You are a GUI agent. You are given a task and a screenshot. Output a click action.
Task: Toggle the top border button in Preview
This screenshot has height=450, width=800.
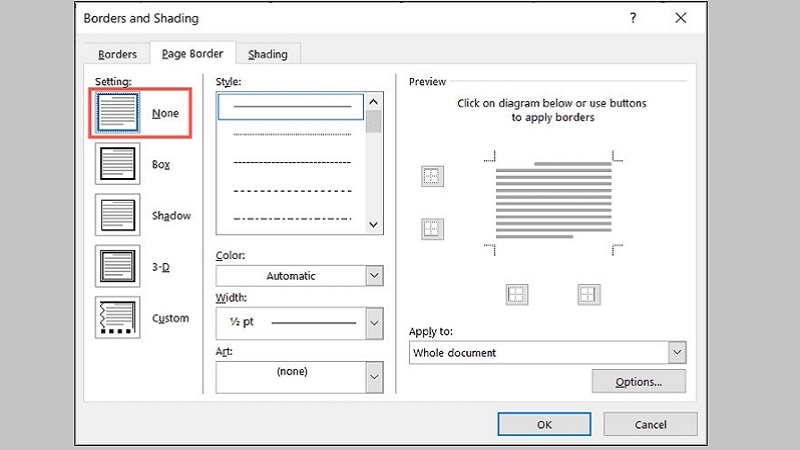pos(432,177)
